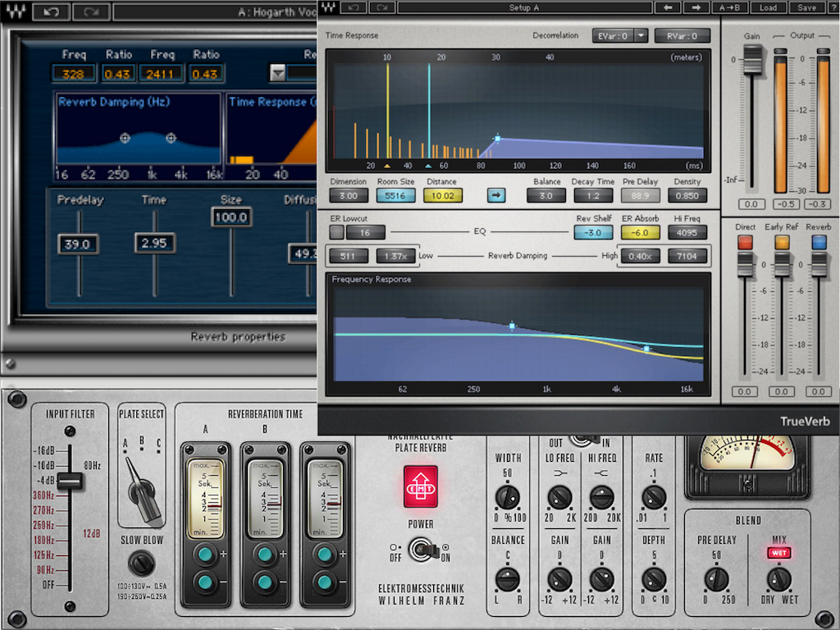This screenshot has width=840, height=630.
Task: Go to next preset with right arrow
Action: coord(696,7)
